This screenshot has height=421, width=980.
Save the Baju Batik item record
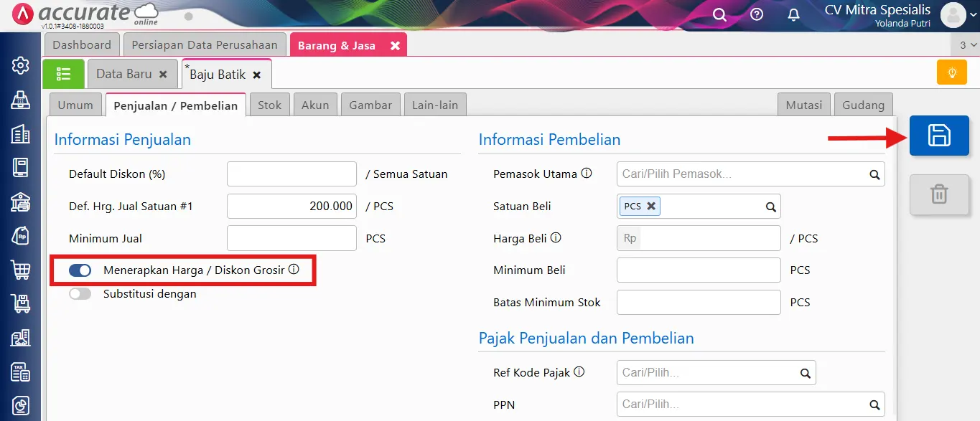click(939, 136)
